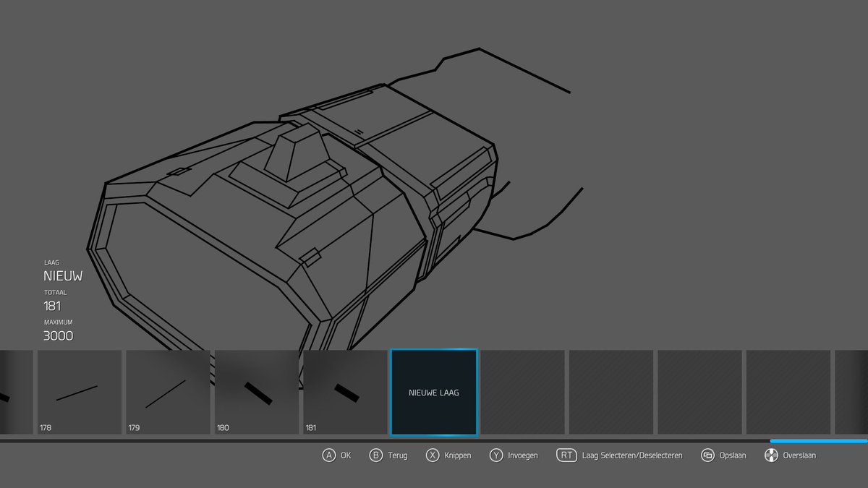Screen dimensions: 868x488
Task: Click the maximum value 3000
Action: [x=58, y=335]
